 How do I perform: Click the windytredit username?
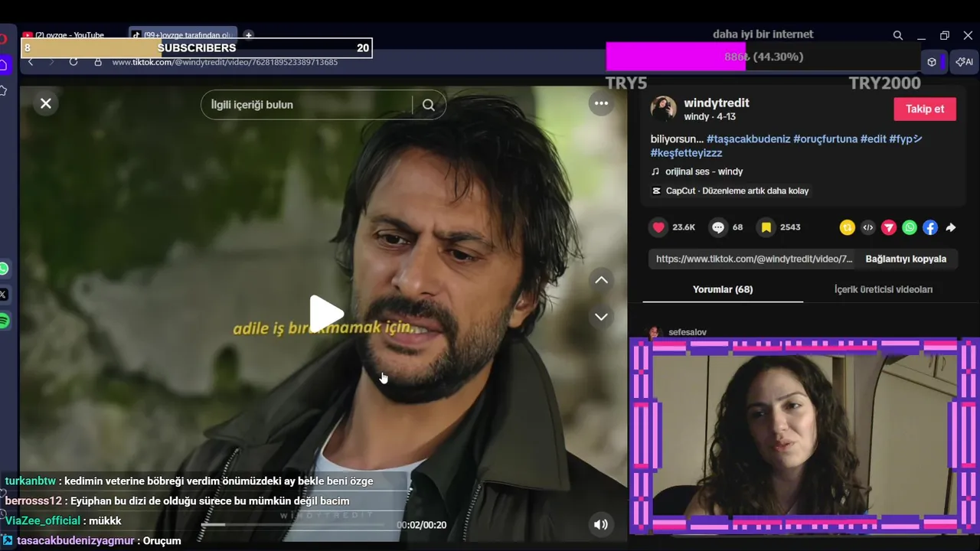tap(716, 103)
